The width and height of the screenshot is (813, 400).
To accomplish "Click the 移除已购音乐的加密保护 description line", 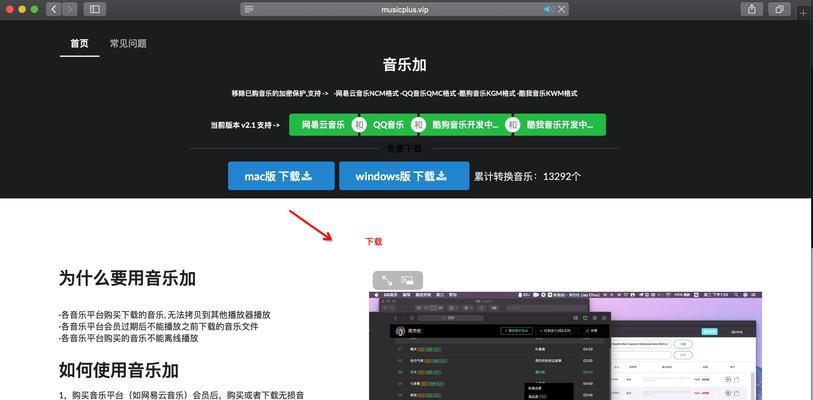I will point(404,94).
